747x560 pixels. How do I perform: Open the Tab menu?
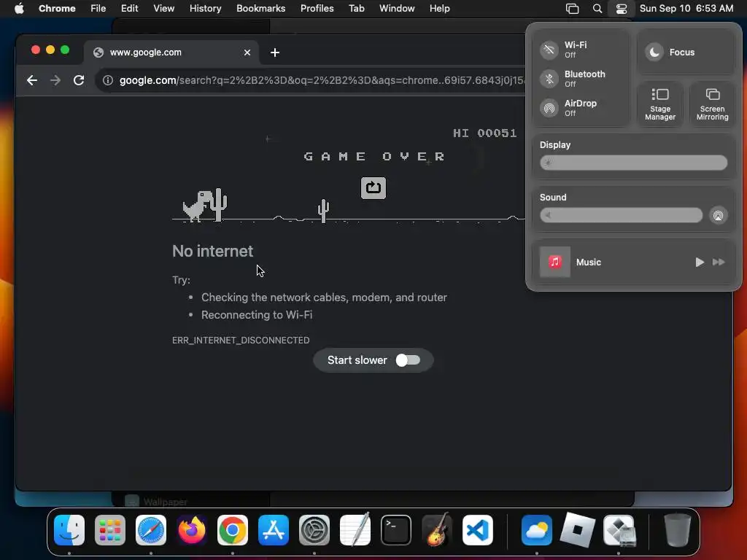[356, 9]
